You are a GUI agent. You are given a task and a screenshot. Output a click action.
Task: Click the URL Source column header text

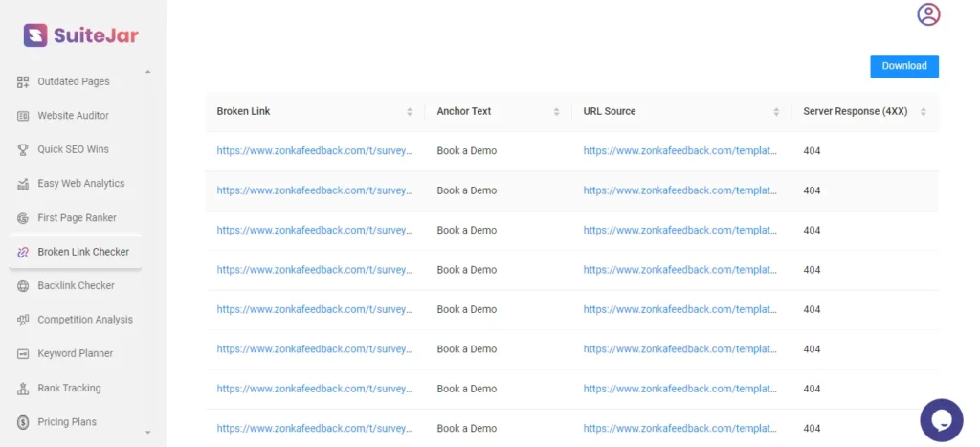[610, 111]
